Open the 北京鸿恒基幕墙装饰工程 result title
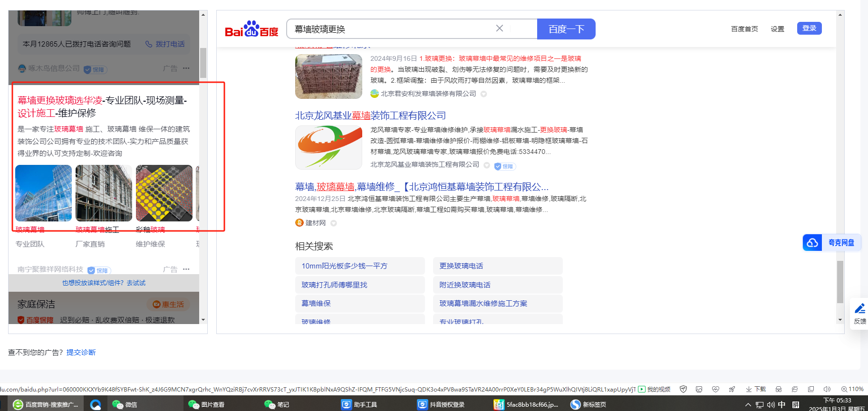This screenshot has height=411, width=868. pos(422,187)
